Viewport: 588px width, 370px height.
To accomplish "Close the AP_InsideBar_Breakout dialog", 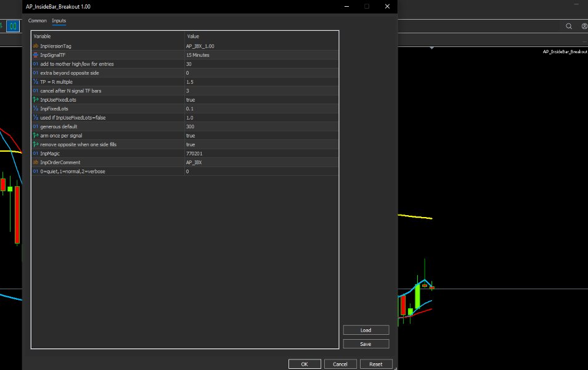I will [x=387, y=6].
